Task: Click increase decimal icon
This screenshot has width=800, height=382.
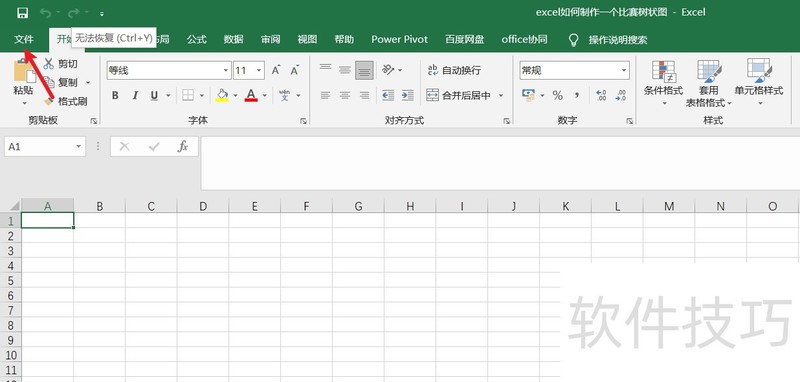Action: click(x=601, y=95)
